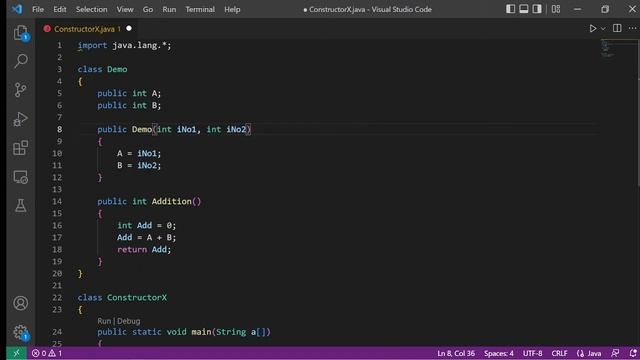Click on 'class Demo' declaration text
The image size is (640, 360).
tap(102, 69)
